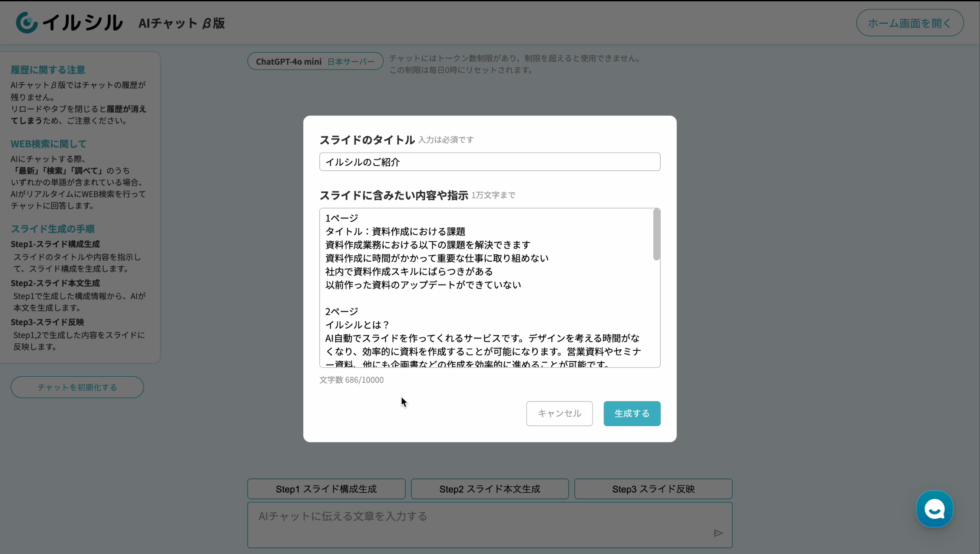Click the イルシル logo icon

click(27, 23)
